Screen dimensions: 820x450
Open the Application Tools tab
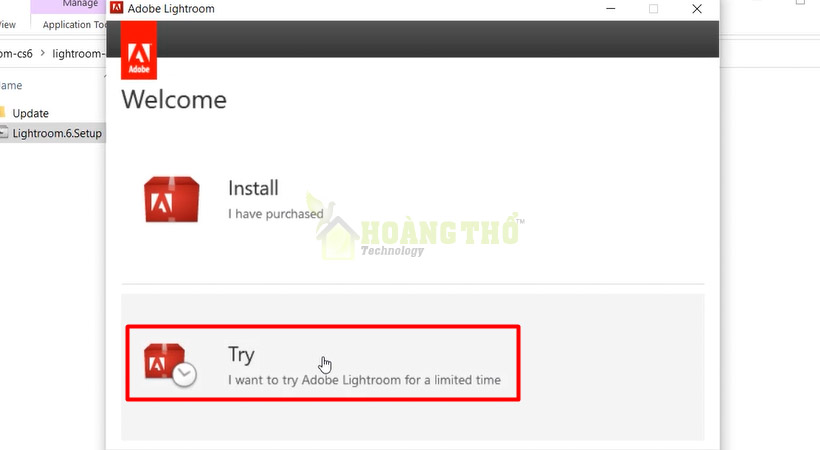click(74, 25)
